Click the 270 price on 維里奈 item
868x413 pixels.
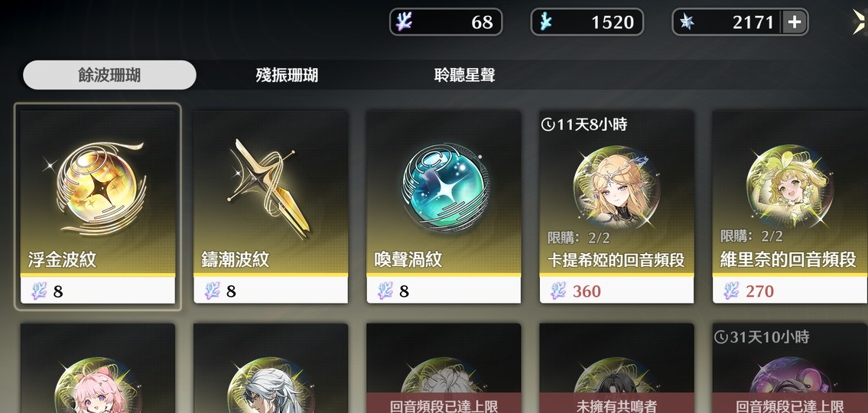[x=759, y=291]
